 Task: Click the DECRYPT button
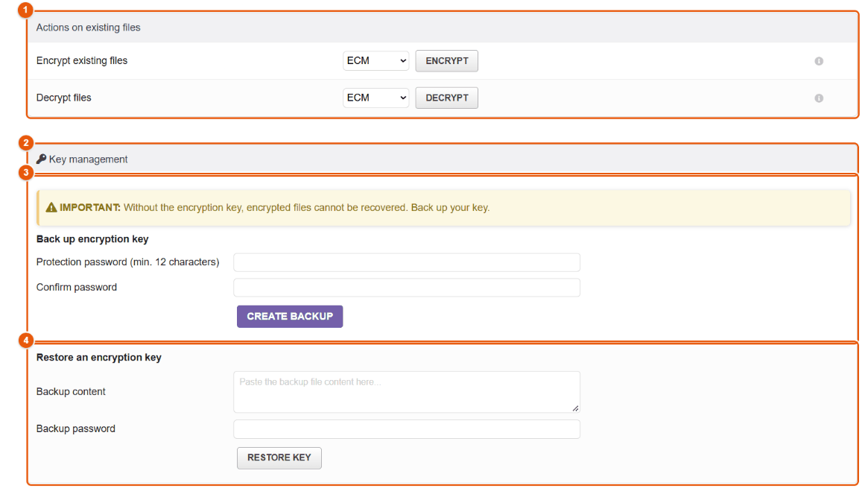(x=447, y=98)
